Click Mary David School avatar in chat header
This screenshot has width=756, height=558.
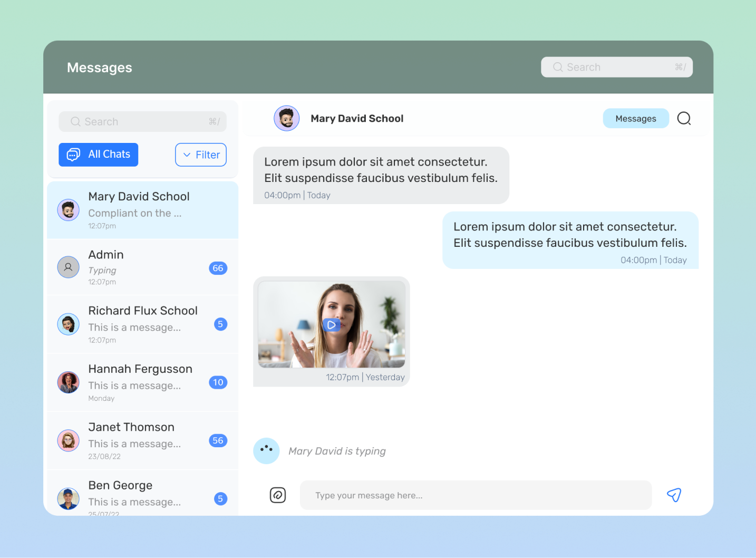287,118
